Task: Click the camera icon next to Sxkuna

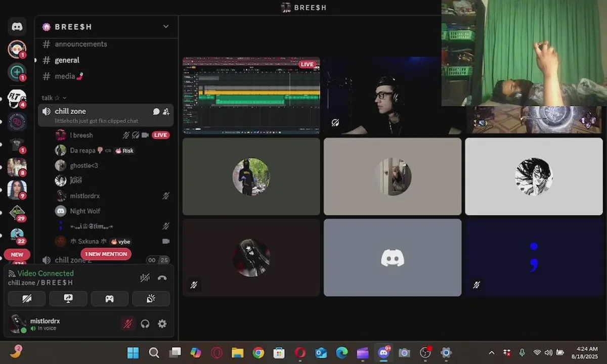Action: pos(165,241)
